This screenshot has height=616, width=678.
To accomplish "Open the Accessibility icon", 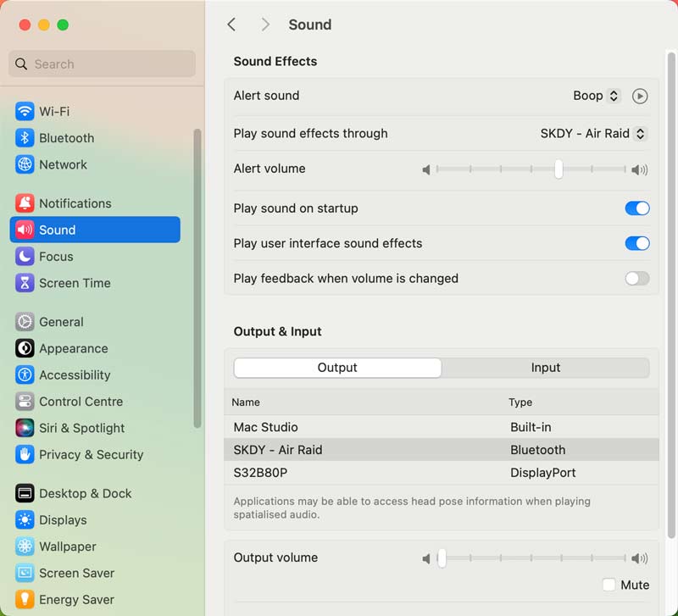I will (25, 375).
